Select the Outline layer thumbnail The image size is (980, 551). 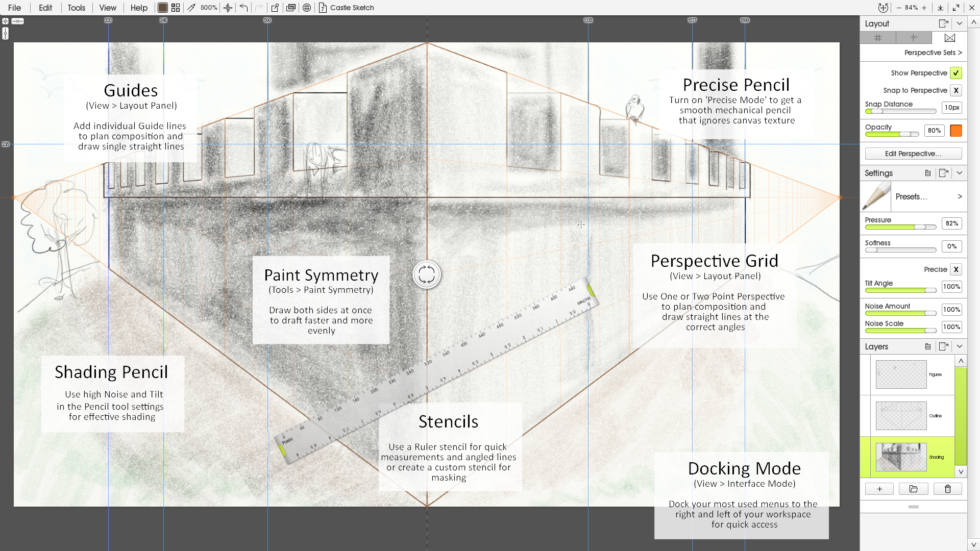coord(901,416)
